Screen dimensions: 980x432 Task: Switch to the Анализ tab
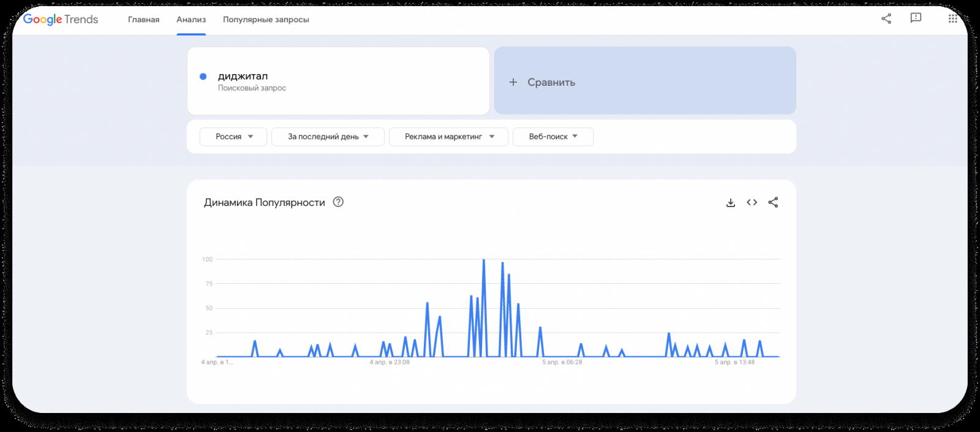[191, 20]
